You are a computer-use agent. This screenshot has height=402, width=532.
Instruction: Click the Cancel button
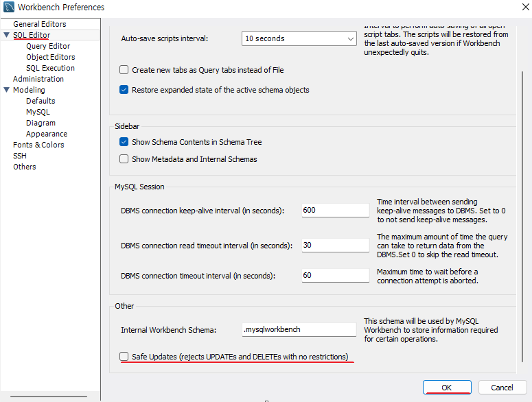[x=502, y=388]
